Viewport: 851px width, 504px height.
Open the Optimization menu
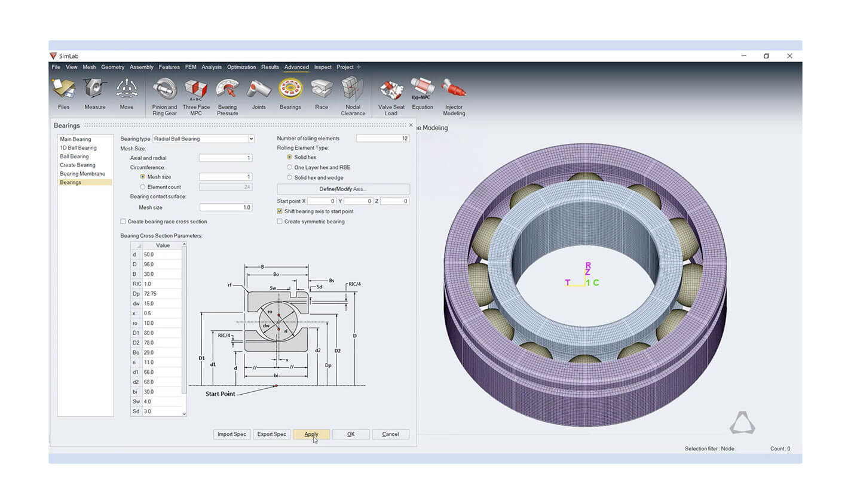241,67
